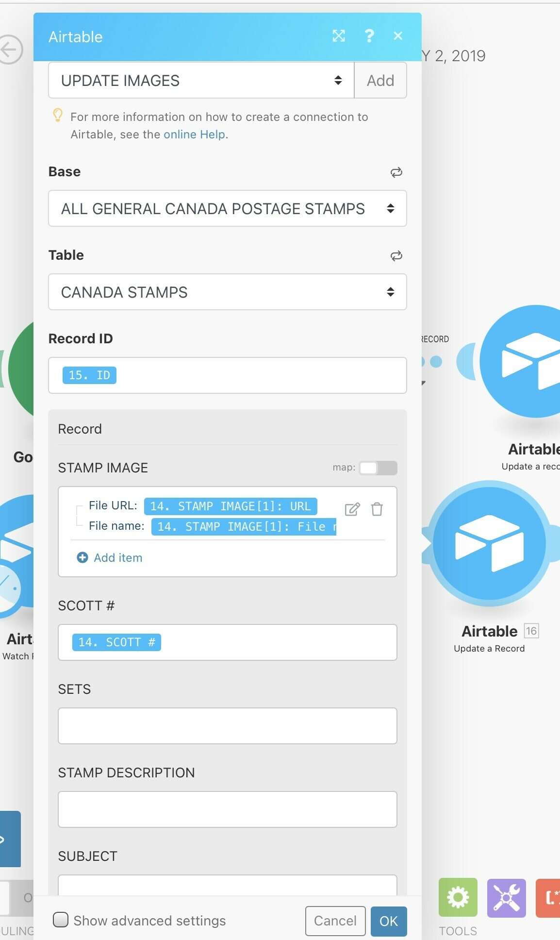Screen dimensions: 560x940
Task: Select the File URL STAMP IMAGE token
Action: tap(231, 506)
